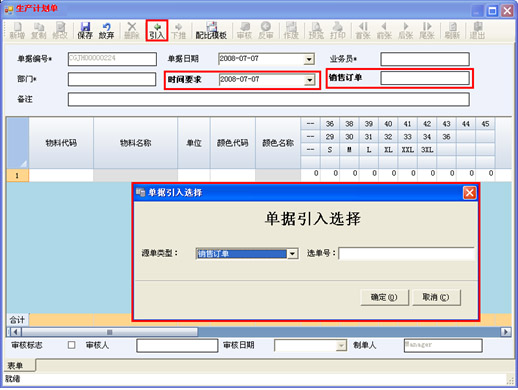Viewport: 518px width, 390px height.
Task: Click the 打印 (Print) toolbar icon
Action: pos(337,31)
